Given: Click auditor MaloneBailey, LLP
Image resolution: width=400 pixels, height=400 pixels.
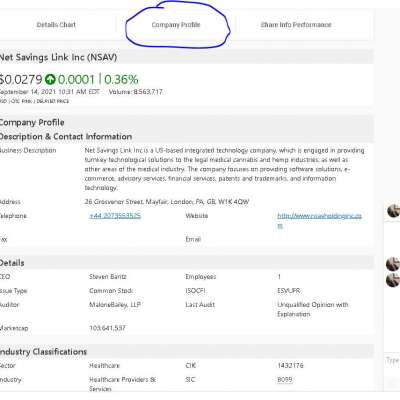Looking at the screenshot, I should tap(115, 305).
